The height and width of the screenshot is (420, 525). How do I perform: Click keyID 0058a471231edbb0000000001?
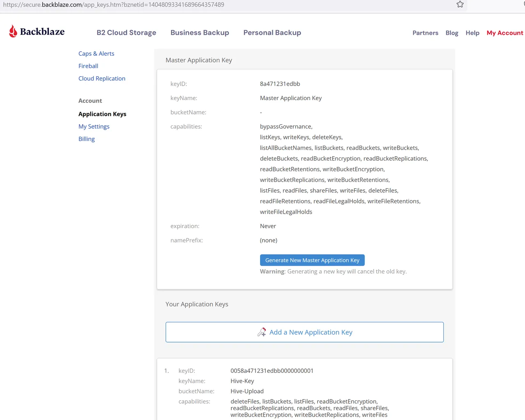coord(272,371)
